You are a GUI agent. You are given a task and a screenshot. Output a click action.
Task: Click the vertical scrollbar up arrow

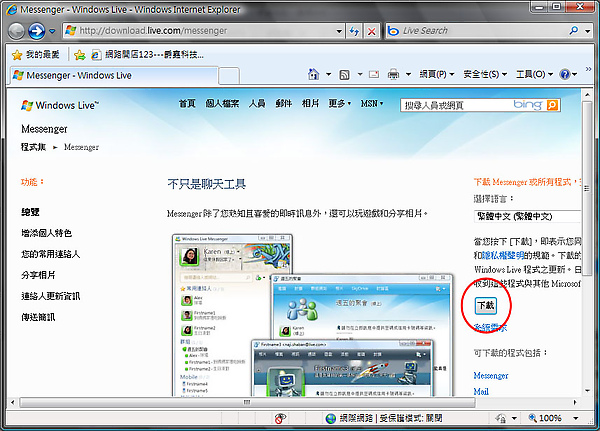pos(587,94)
